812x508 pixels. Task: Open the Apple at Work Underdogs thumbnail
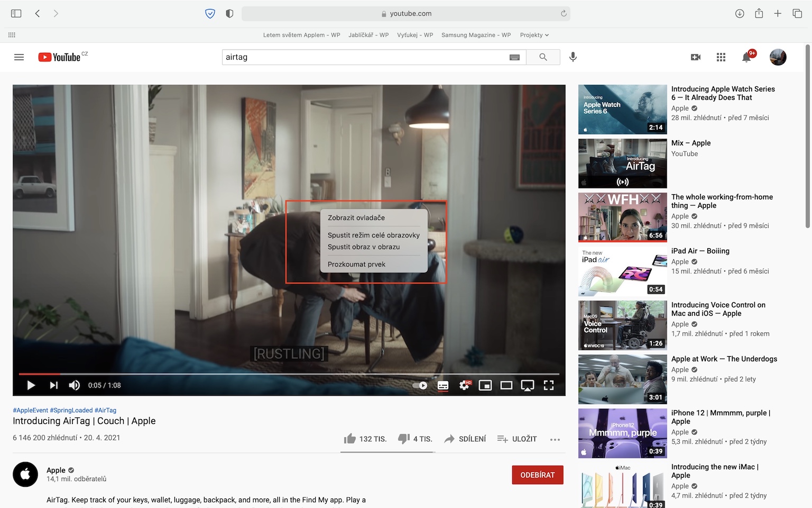(623, 379)
